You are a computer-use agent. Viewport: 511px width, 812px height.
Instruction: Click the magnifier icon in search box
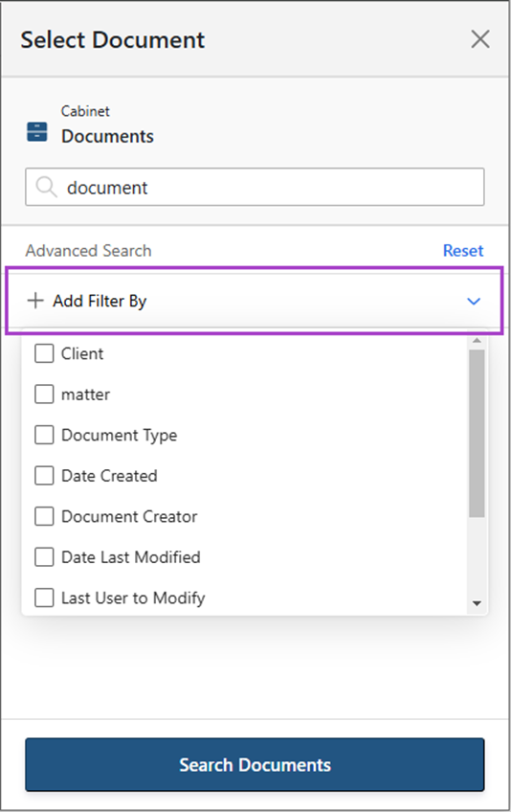pyautogui.click(x=46, y=187)
